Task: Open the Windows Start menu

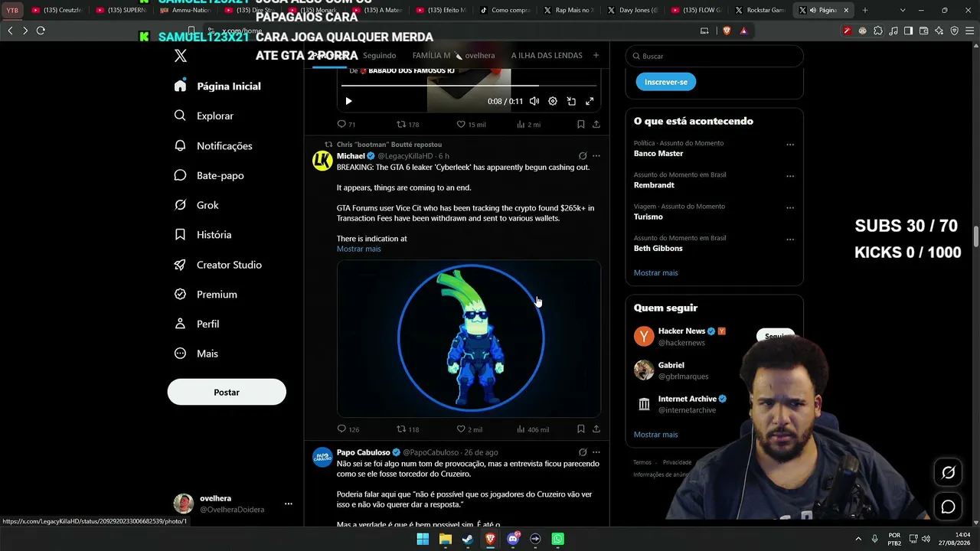Action: [423, 539]
